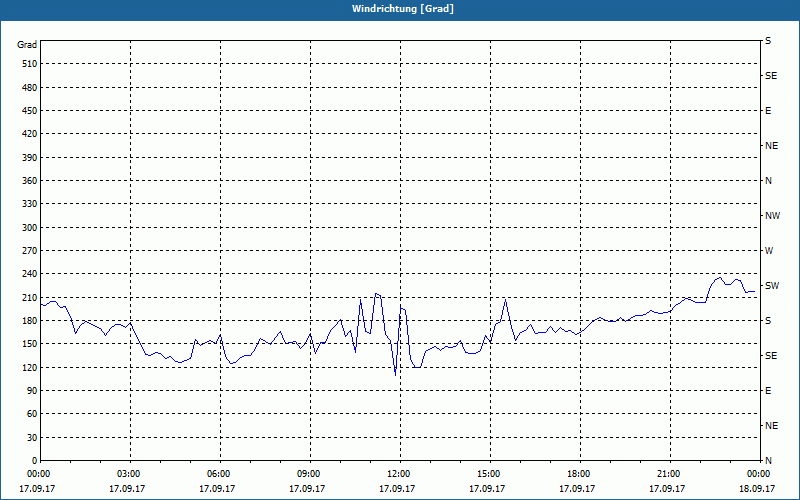Click the 420 y-axis tick label
Viewport: 800px width, 500px height.
(x=30, y=134)
